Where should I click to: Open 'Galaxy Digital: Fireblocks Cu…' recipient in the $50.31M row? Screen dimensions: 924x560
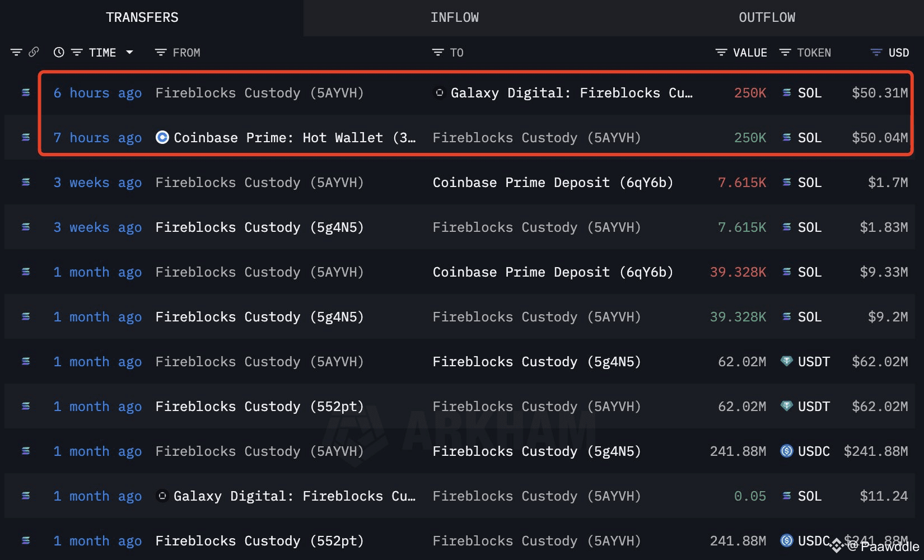572,93
